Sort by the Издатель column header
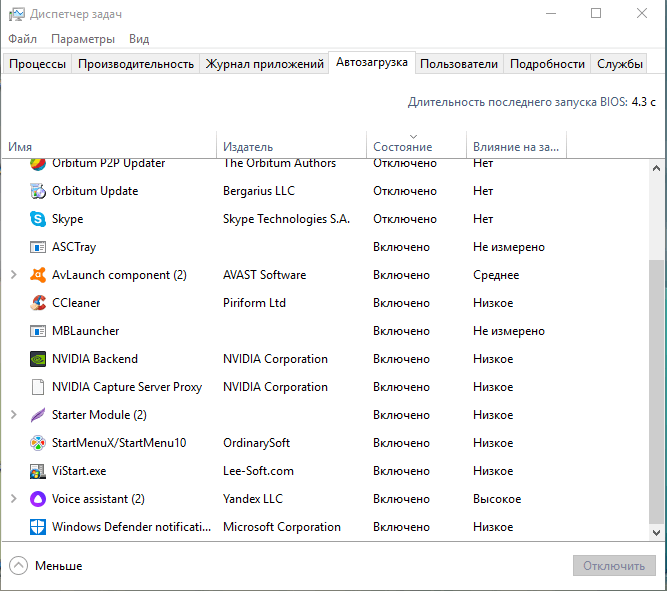This screenshot has width=667, height=591. [x=292, y=145]
